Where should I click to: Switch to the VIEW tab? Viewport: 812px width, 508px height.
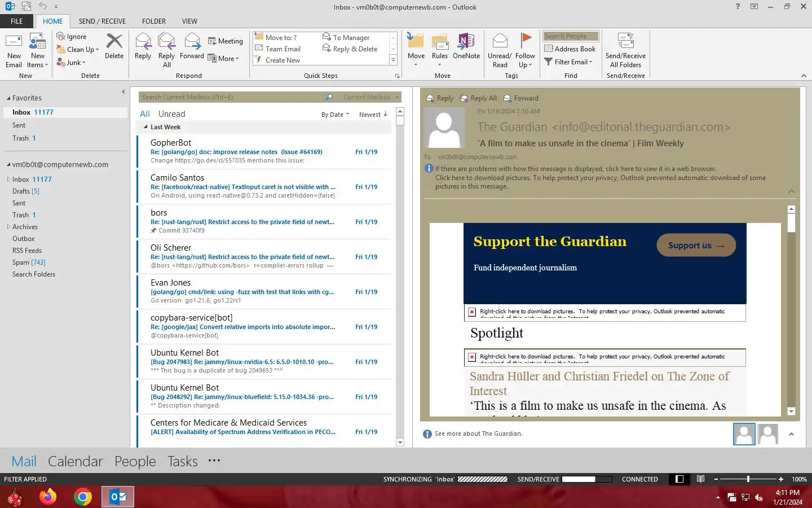(189, 21)
